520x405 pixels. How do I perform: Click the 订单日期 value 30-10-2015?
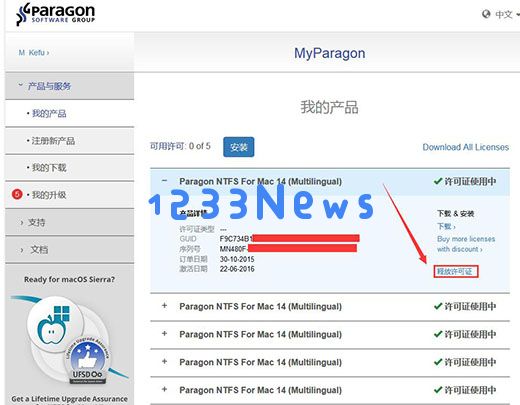click(237, 259)
